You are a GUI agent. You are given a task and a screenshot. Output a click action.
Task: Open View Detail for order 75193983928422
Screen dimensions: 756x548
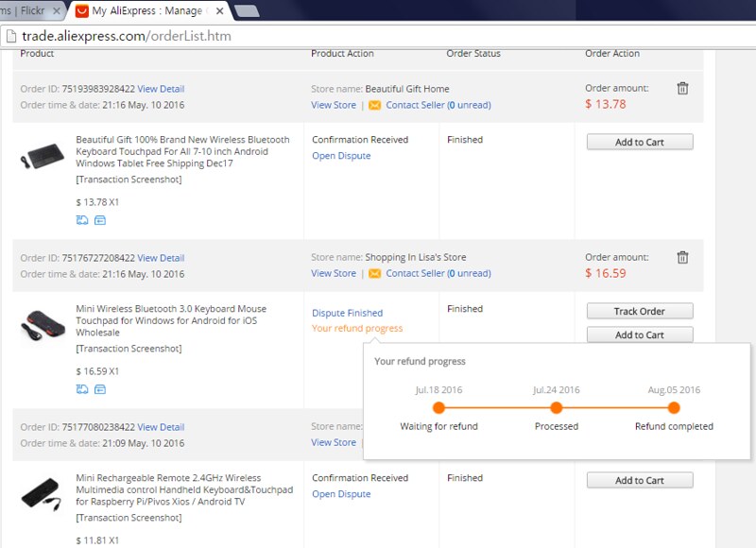161,89
